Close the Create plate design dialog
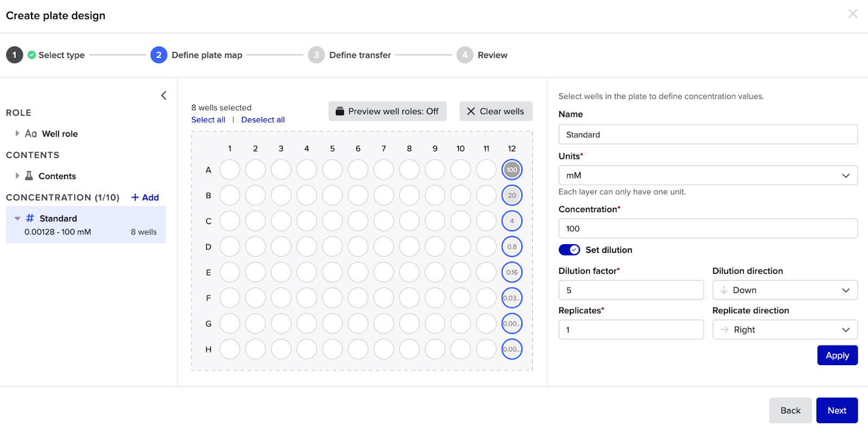The width and height of the screenshot is (868, 433). pyautogui.click(x=852, y=14)
